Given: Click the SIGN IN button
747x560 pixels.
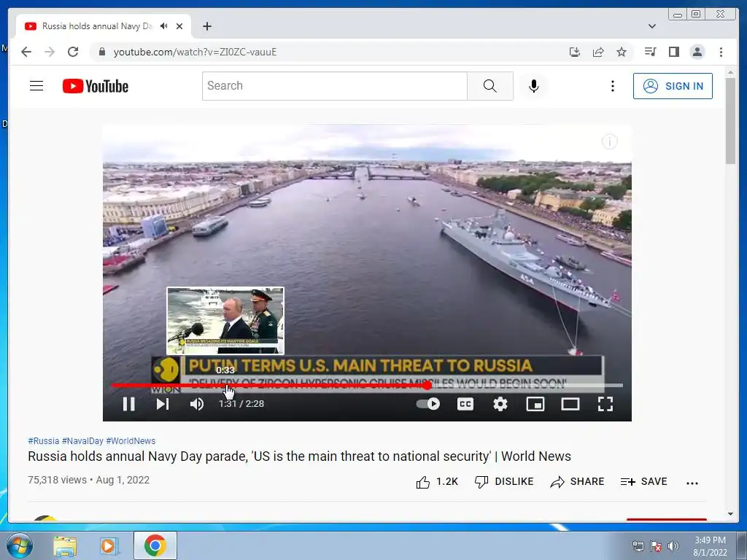Looking at the screenshot, I should tap(673, 86).
